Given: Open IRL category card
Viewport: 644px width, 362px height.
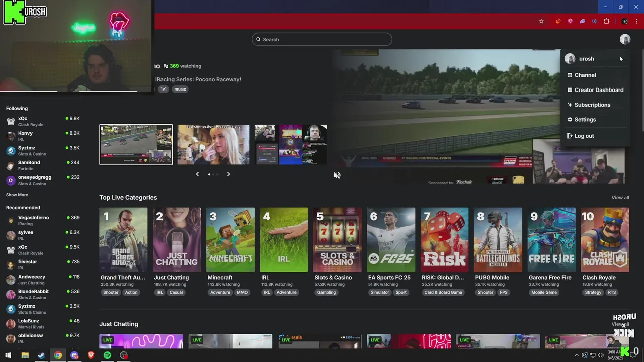Looking at the screenshot, I should point(284,240).
